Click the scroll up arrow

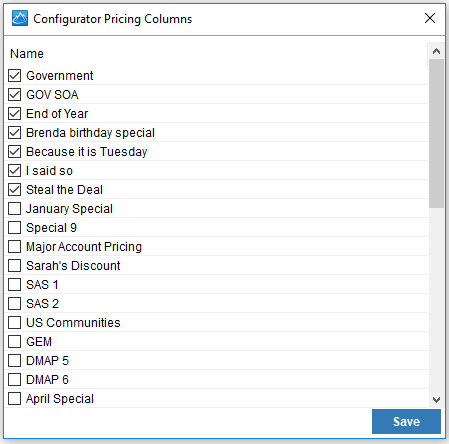pyautogui.click(x=436, y=51)
